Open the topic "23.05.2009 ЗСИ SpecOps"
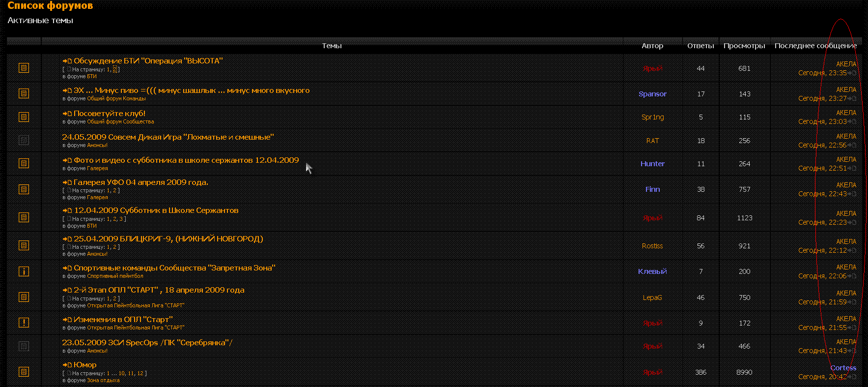The width and height of the screenshot is (868, 387). coord(147,343)
